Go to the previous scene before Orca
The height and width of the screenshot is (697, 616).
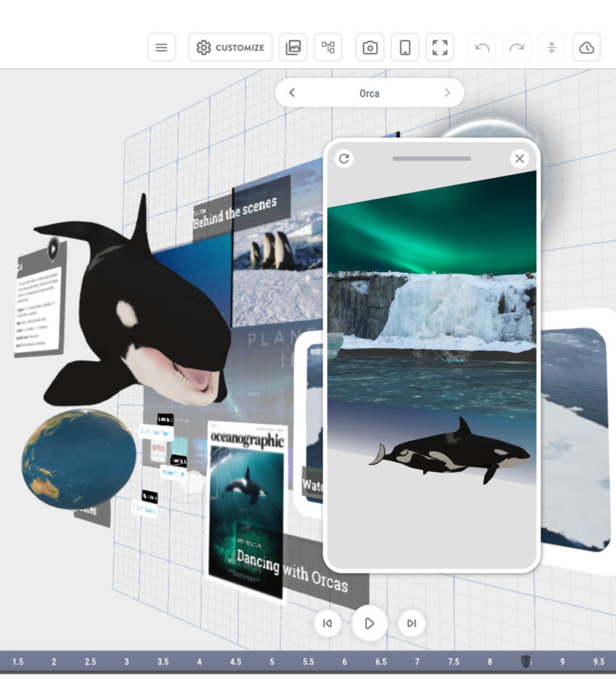292,92
